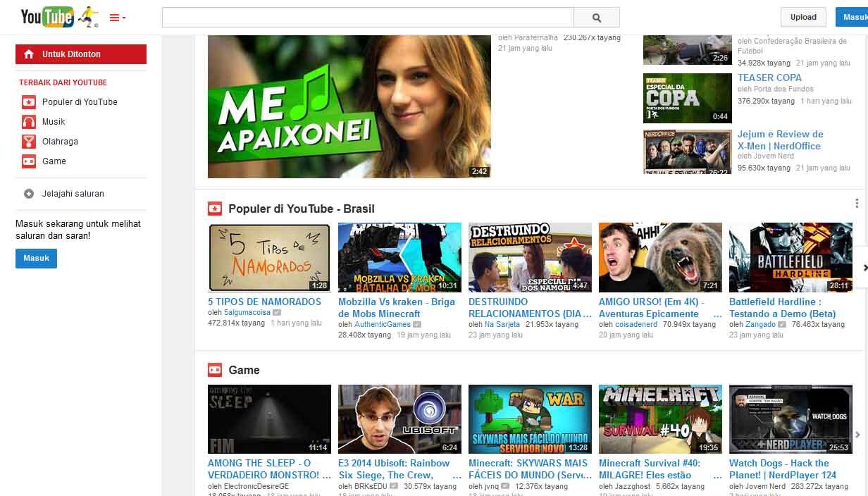Click the Game controller icon in the sidebar
Viewport: 868px width, 496px height.
coord(29,161)
